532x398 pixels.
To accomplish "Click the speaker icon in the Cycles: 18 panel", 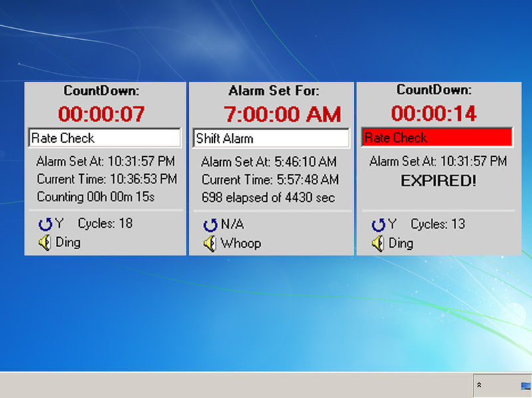I will click(45, 243).
